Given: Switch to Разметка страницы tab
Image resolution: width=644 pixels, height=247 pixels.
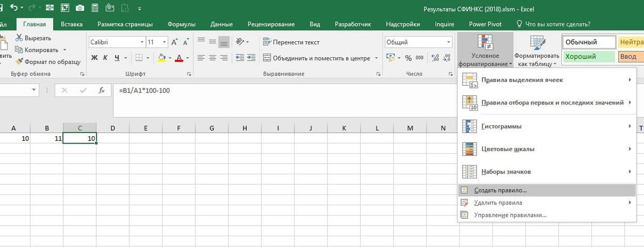Looking at the screenshot, I should 125,24.
